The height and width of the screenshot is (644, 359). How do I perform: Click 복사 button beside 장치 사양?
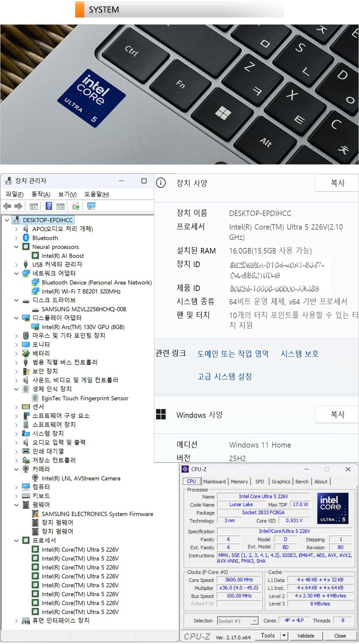pos(337,183)
